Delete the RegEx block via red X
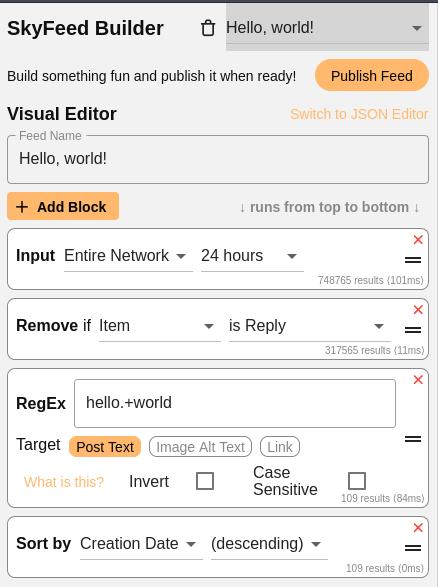438x587 pixels. [x=418, y=380]
